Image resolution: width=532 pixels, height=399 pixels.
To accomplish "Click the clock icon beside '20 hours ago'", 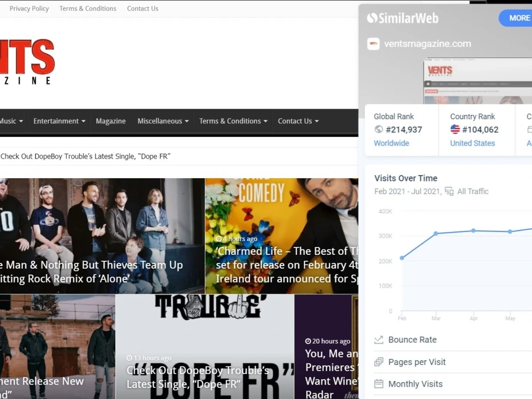I will coord(307,341).
